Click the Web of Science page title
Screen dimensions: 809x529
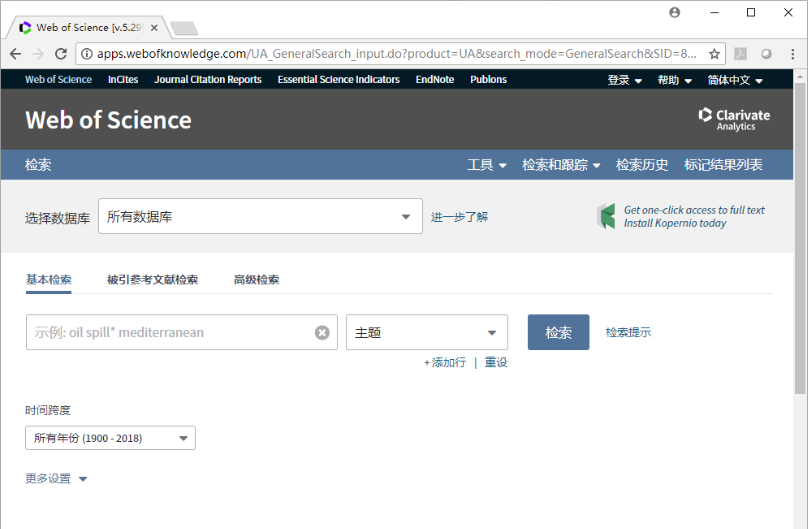[108, 120]
